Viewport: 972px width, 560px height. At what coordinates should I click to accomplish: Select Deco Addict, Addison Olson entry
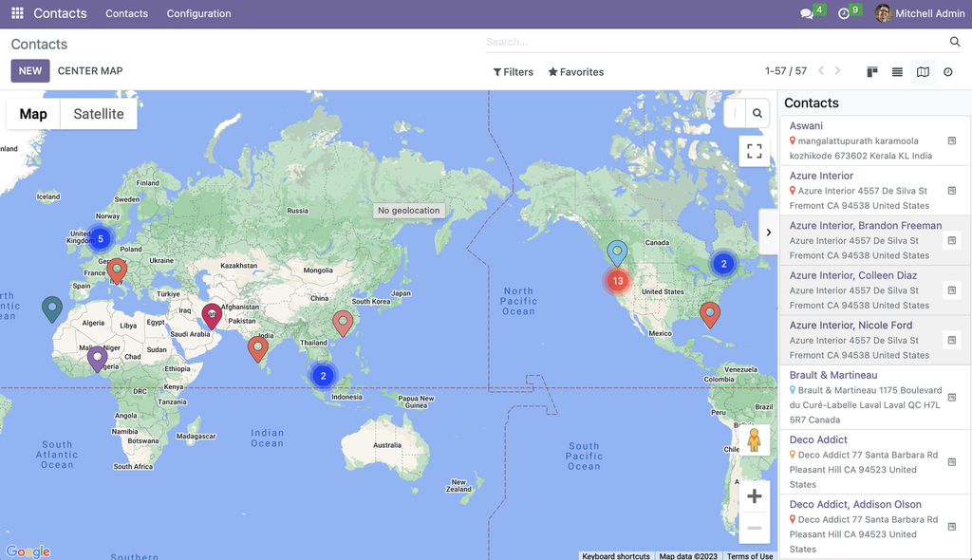click(855, 504)
